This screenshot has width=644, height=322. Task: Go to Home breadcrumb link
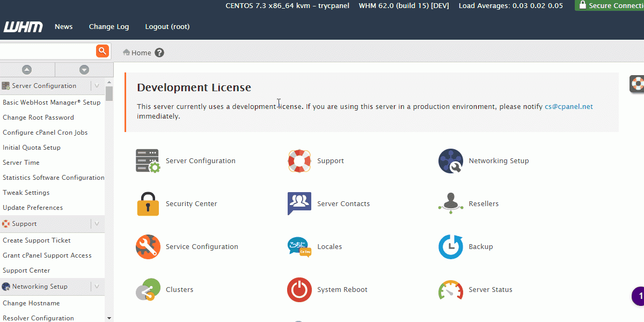141,53
